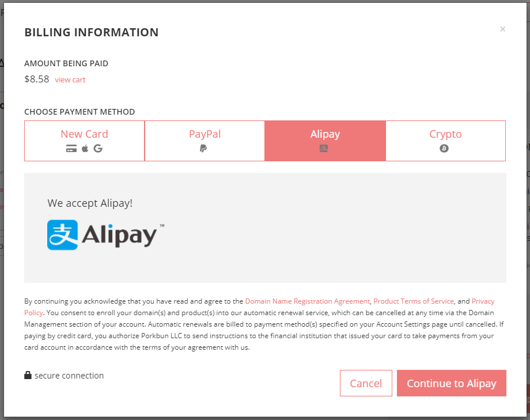Screen dimensions: 530x420
Task: Click the credit card icon under New Card
Action: pyautogui.click(x=71, y=149)
